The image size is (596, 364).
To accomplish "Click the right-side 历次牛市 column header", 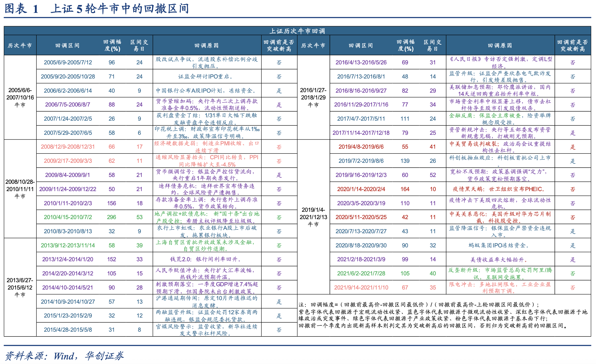I will (x=313, y=45).
